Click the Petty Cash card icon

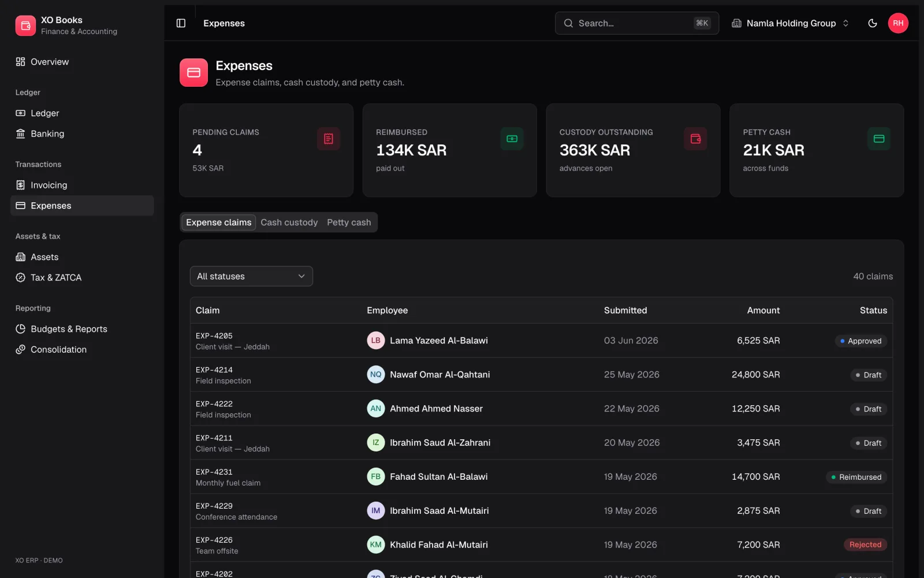(879, 139)
